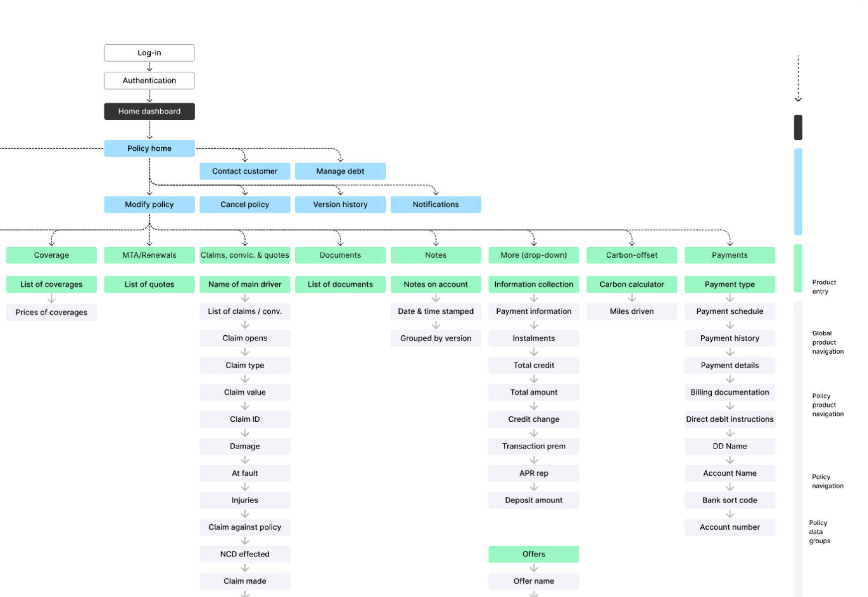Click the Authentication box
868x597 pixels.
(x=149, y=80)
